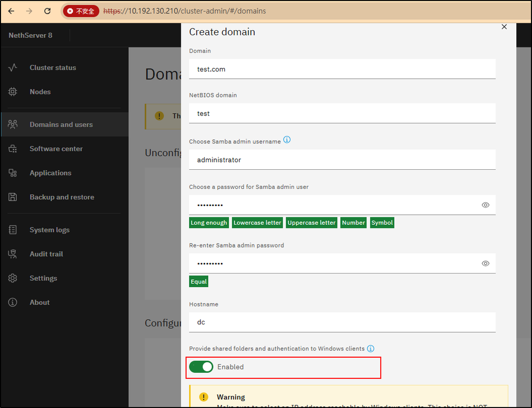Open Software center page
Viewport: 532px width, 408px height.
coord(64,149)
